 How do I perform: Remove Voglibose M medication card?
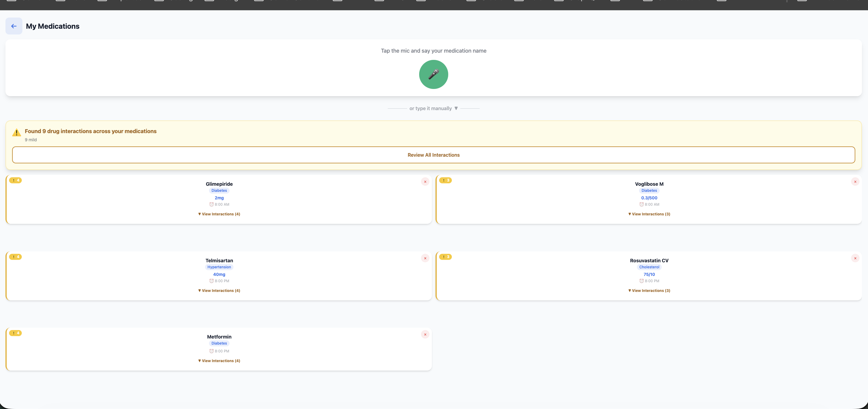[855, 182]
